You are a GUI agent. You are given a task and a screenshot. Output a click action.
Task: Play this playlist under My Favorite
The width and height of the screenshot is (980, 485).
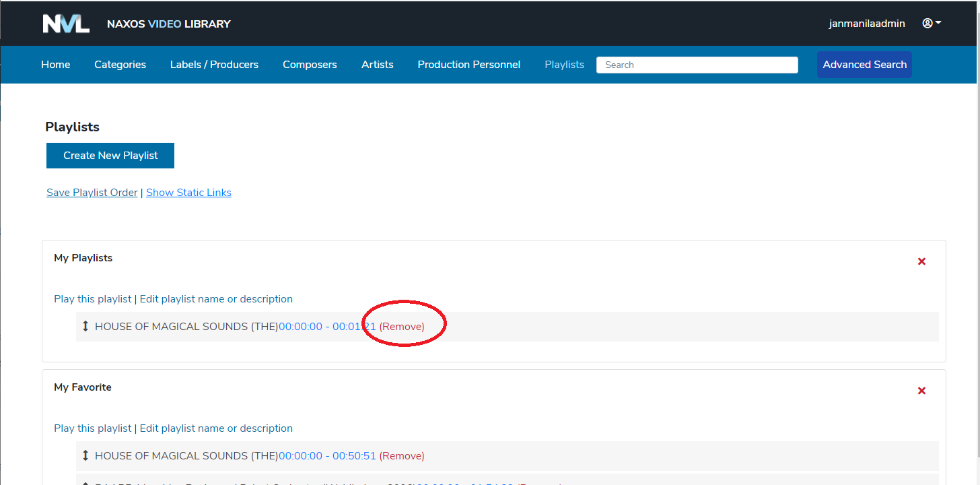[93, 428]
